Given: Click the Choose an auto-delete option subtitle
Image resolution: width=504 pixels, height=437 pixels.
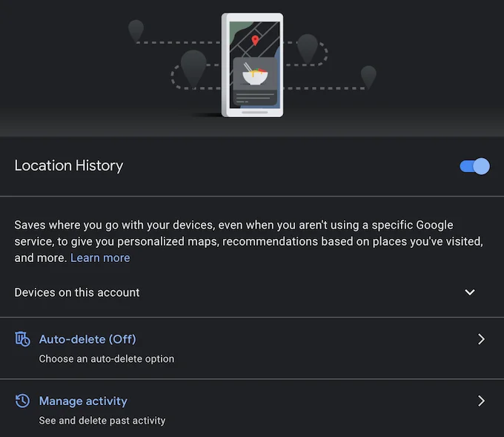Looking at the screenshot, I should tap(107, 359).
